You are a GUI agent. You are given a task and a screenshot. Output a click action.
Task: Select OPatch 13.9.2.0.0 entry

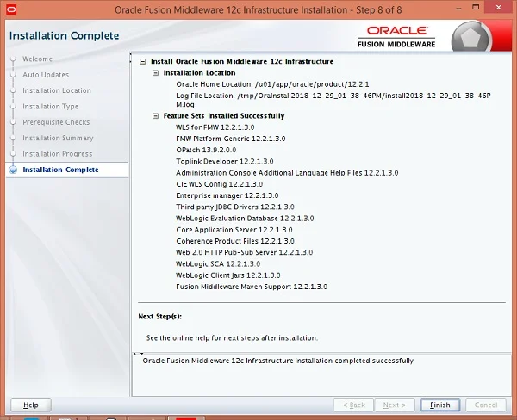coord(206,150)
